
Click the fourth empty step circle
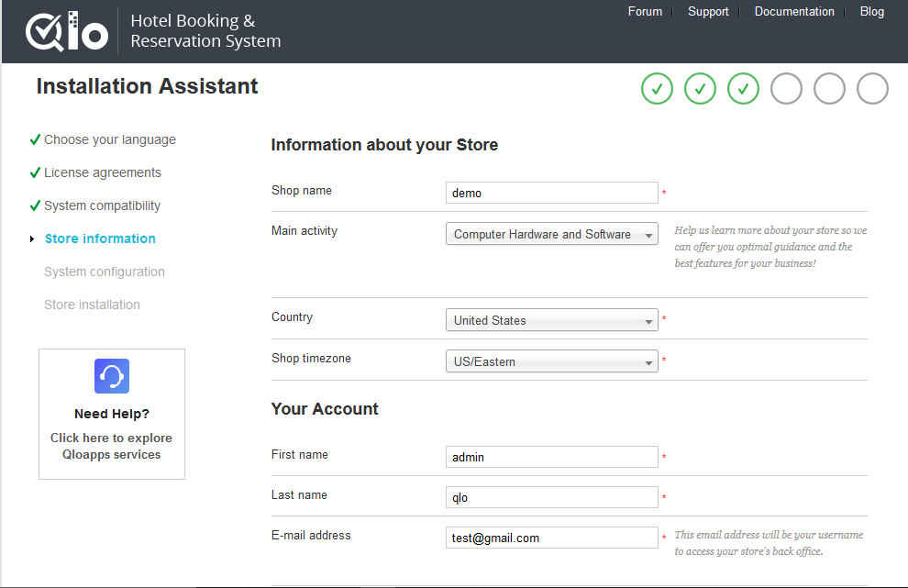(786, 89)
